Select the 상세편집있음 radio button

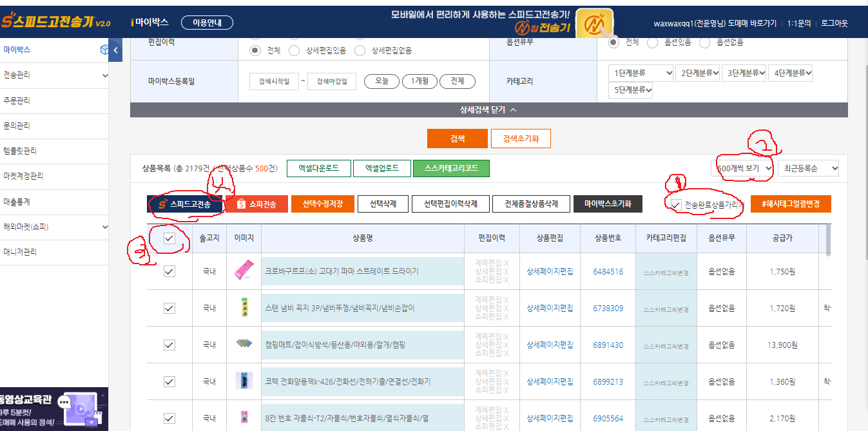pos(294,50)
